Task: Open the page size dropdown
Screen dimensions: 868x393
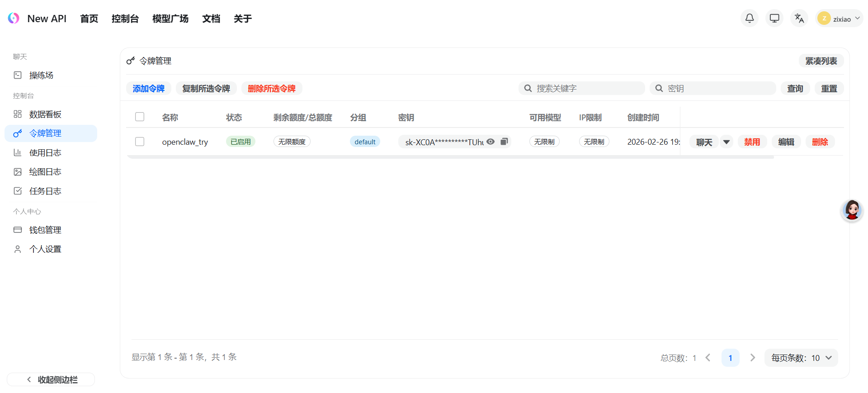Action: coord(801,358)
